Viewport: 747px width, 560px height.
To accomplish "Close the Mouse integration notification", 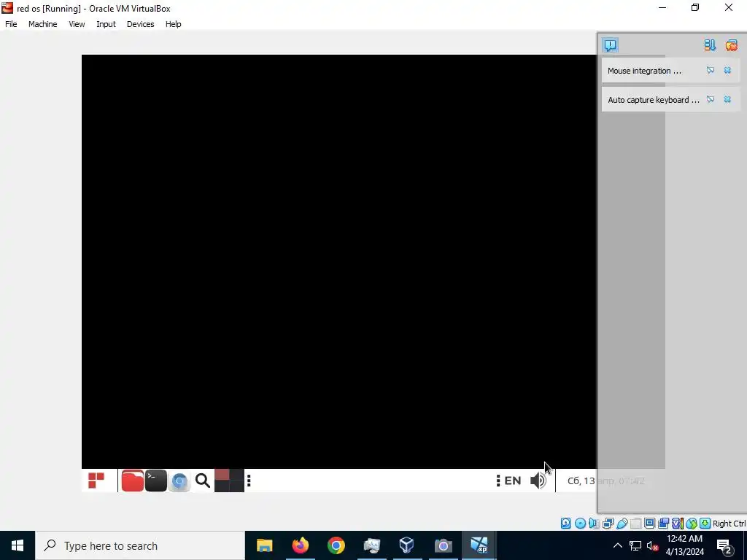I will 727,71.
